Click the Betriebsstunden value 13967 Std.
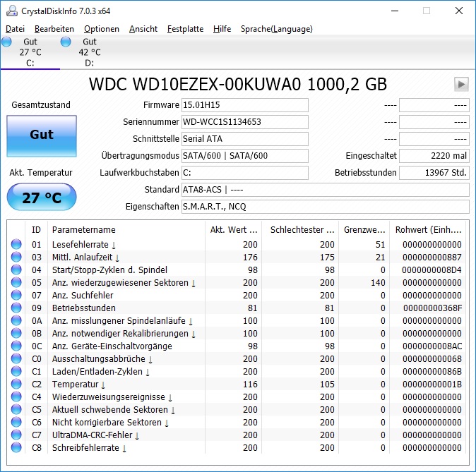The height and width of the screenshot is (472, 476). click(x=434, y=173)
